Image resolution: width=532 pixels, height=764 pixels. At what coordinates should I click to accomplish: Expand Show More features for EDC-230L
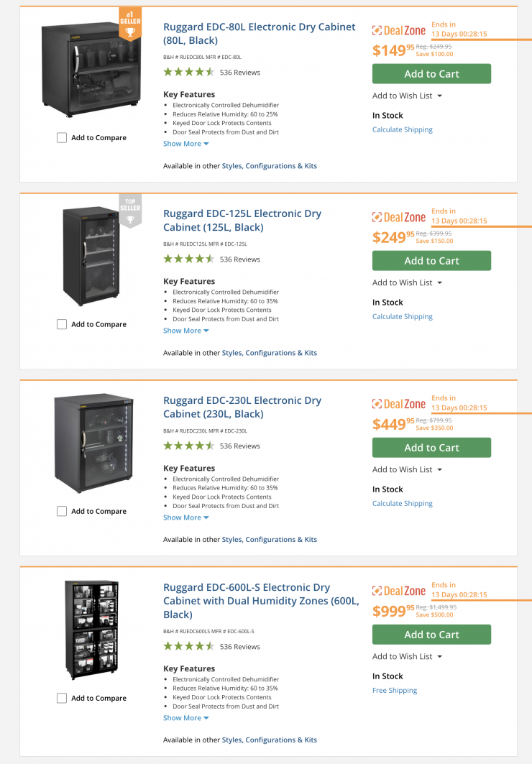click(x=185, y=517)
